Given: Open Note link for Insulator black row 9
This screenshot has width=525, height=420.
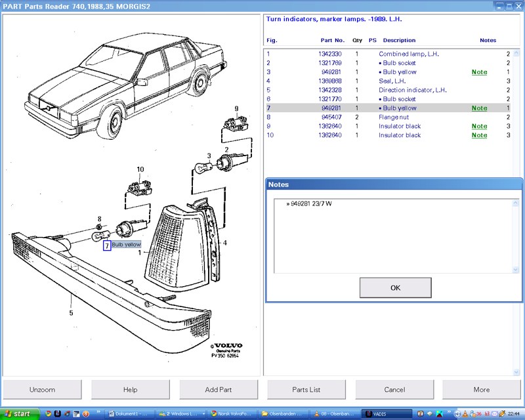Looking at the screenshot, I should point(479,126).
